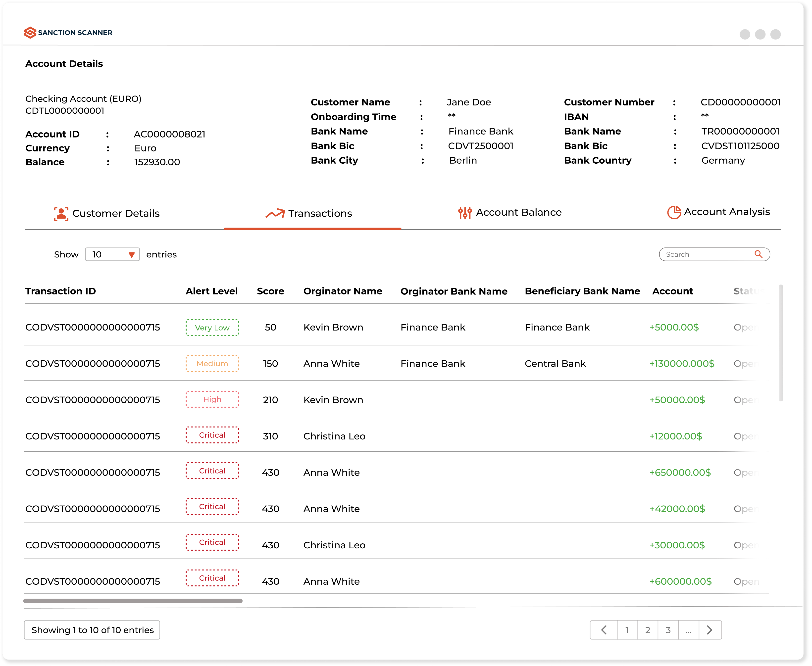Click the Very Low alert level badge
812x666 pixels.
click(x=211, y=327)
